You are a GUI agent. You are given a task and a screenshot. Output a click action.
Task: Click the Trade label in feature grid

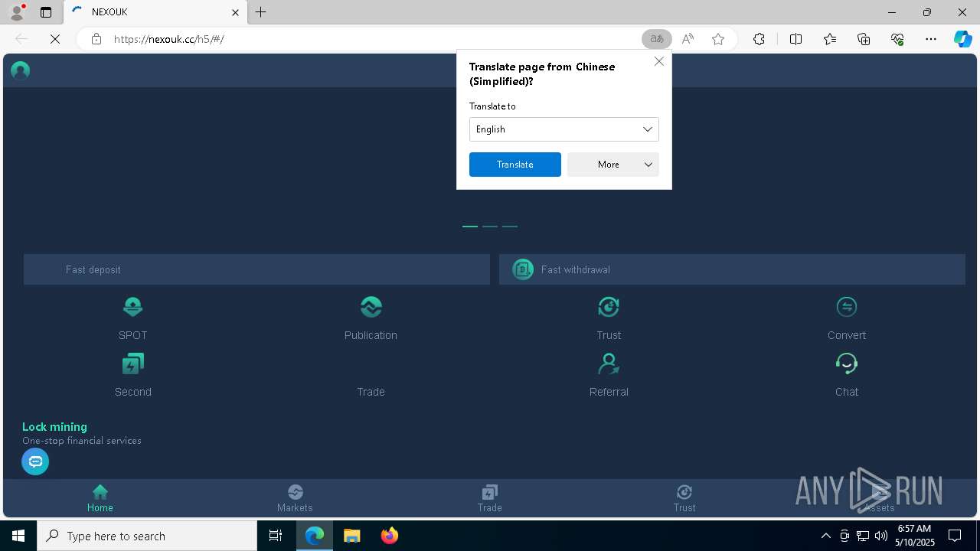tap(371, 392)
